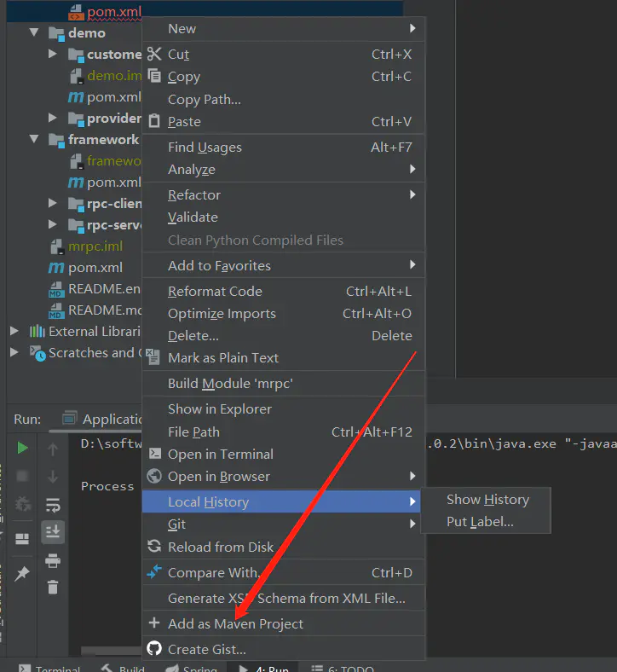This screenshot has width=617, height=672.
Task: Click the Cut scissors icon in menu
Action: point(154,54)
